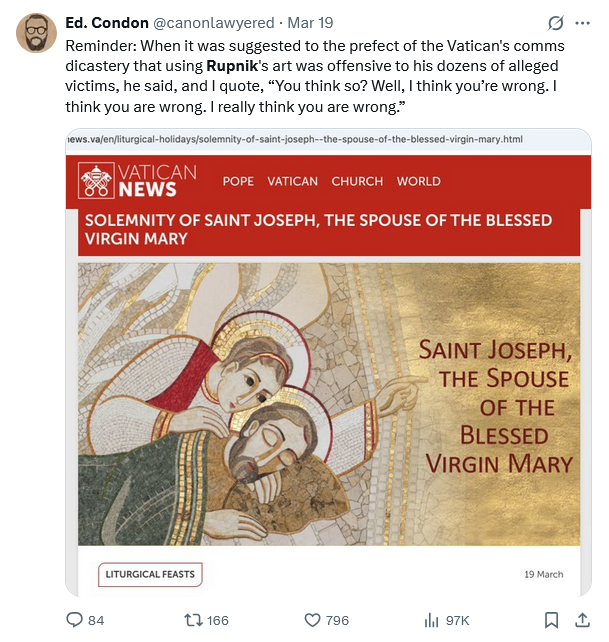Screen dimensions: 609x642
Task: Open the Ed. Condon display name link
Action: point(105,23)
